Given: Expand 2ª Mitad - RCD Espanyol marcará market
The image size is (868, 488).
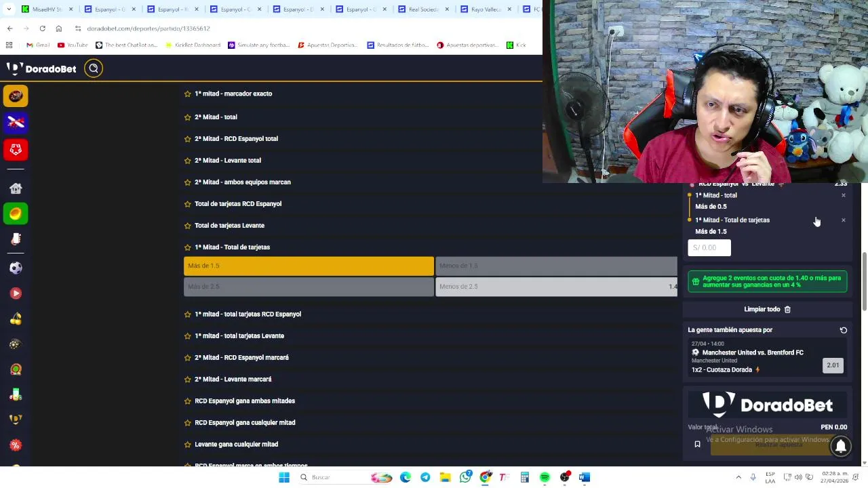Looking at the screenshot, I should point(431,358).
